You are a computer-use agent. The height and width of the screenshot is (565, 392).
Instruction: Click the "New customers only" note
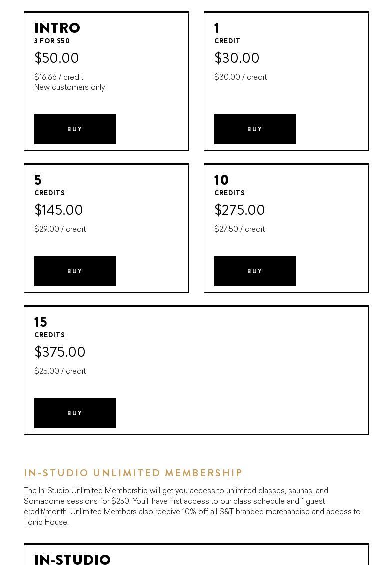(x=69, y=87)
